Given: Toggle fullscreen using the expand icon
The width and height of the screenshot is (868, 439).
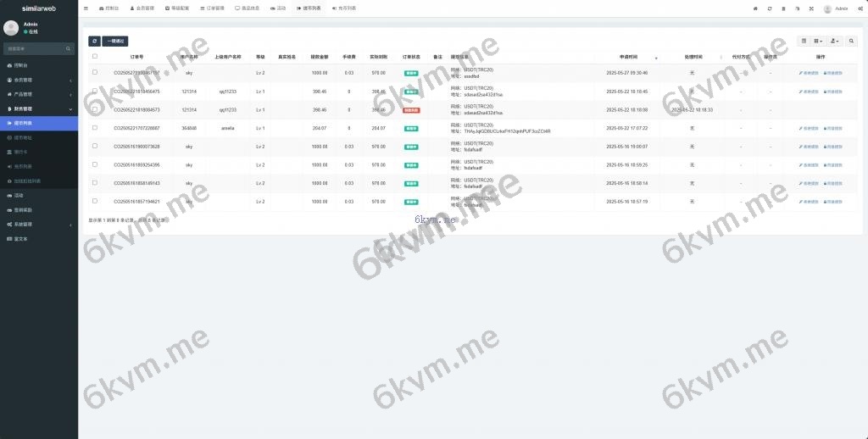Looking at the screenshot, I should 810,8.
